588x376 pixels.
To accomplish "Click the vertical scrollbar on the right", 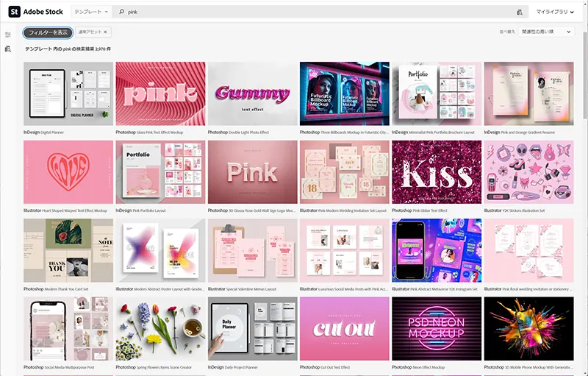I will pos(585,75).
